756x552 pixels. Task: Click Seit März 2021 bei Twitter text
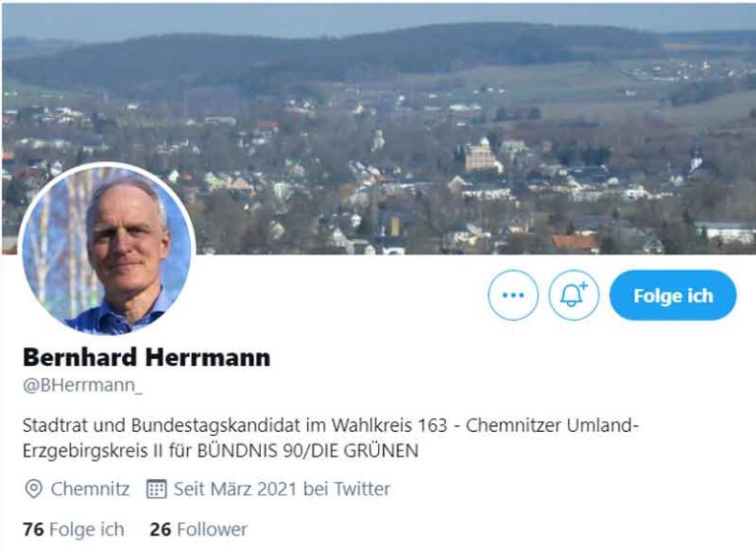(283, 489)
